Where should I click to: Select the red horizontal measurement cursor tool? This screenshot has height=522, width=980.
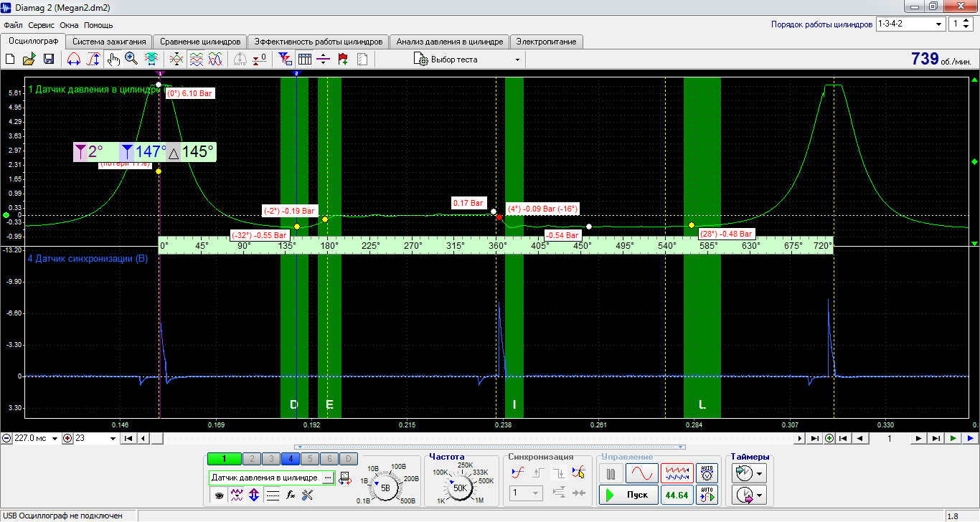73,60
